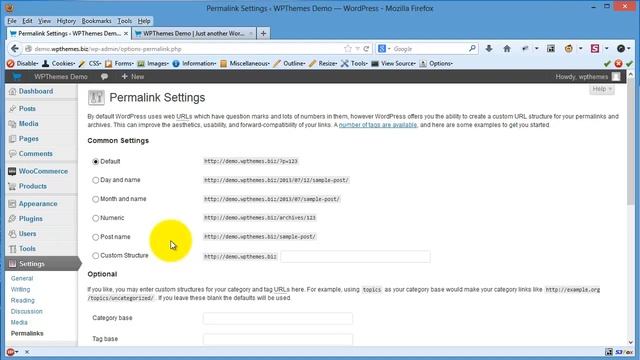Open the Firefox downloads arrow icon
The image size is (640, 360).
click(489, 49)
